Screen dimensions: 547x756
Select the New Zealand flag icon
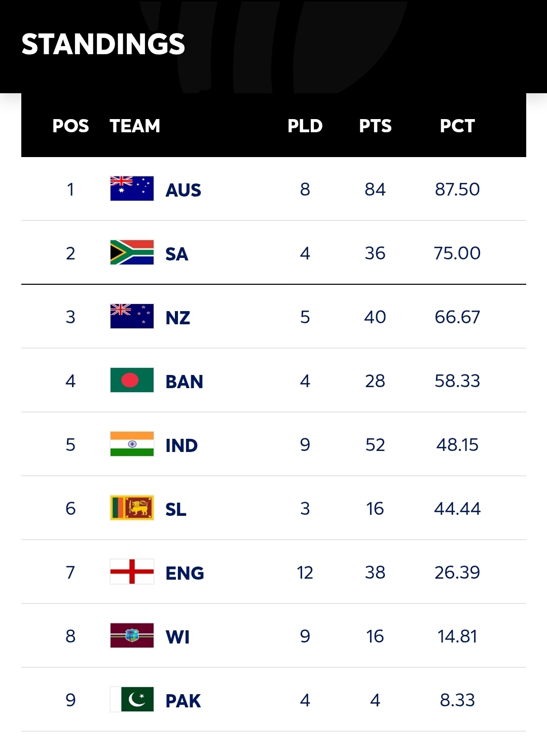[132, 316]
